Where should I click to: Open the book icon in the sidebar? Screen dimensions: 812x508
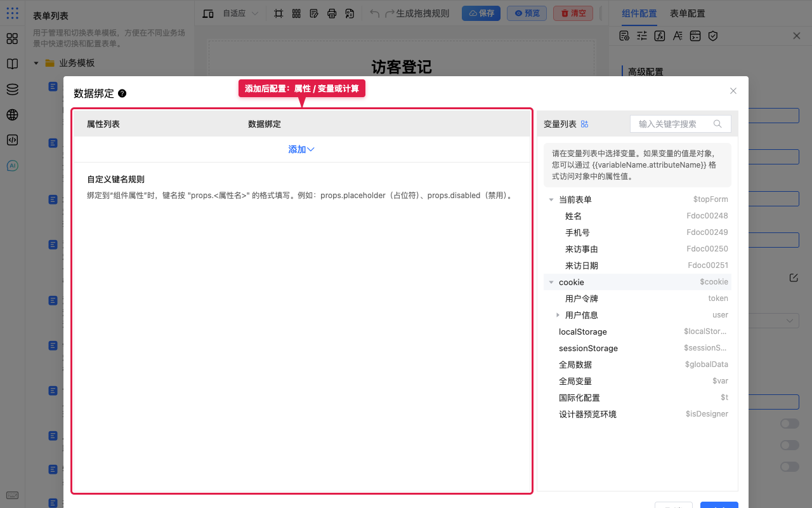(12, 64)
